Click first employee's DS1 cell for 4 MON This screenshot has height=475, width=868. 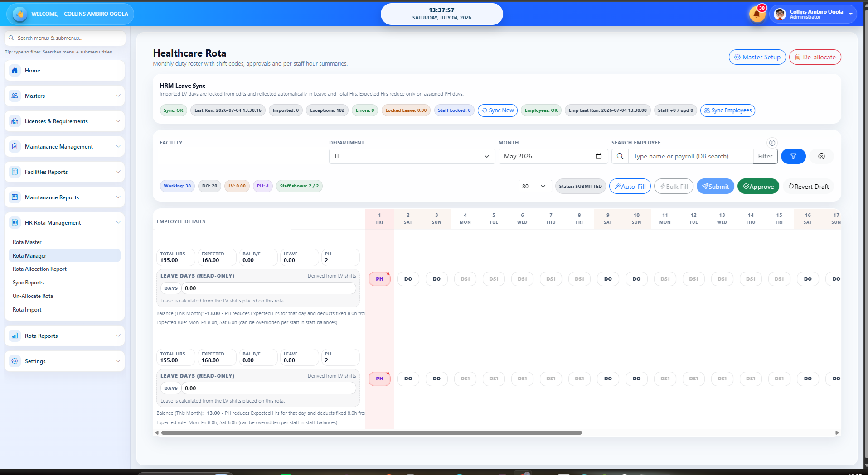pos(465,279)
